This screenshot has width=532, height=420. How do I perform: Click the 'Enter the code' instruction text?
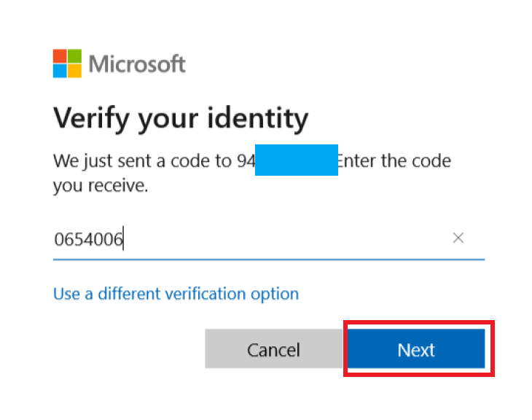394,160
